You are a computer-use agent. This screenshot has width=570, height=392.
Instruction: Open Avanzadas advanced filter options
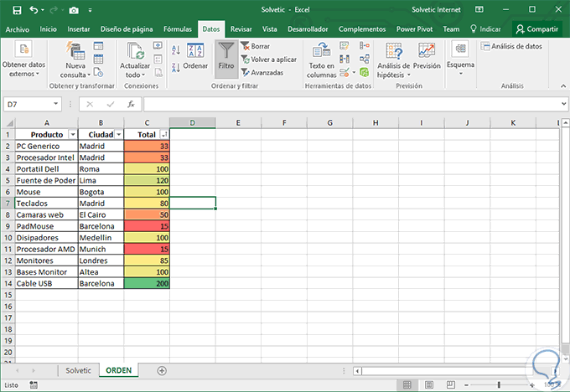coord(262,73)
